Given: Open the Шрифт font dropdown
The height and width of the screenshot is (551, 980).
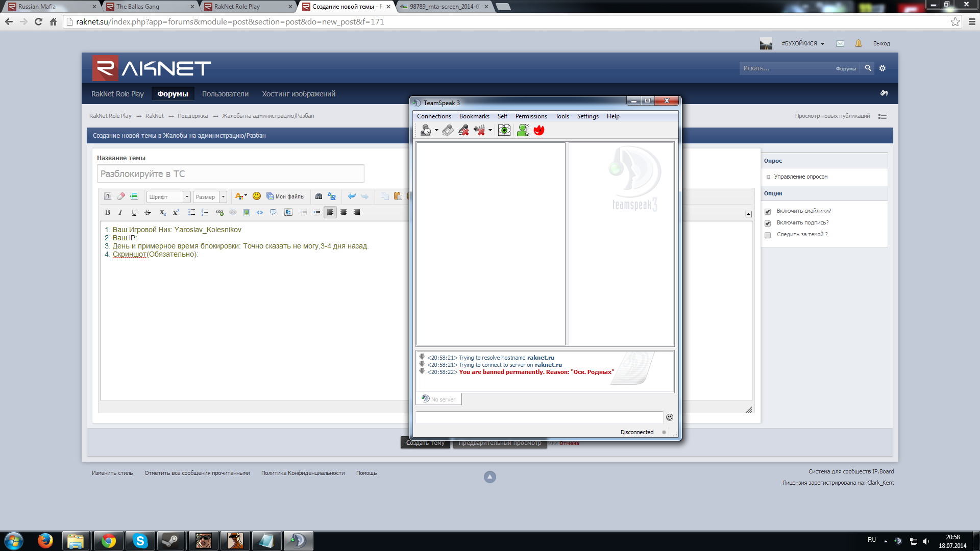Looking at the screenshot, I should tap(168, 197).
